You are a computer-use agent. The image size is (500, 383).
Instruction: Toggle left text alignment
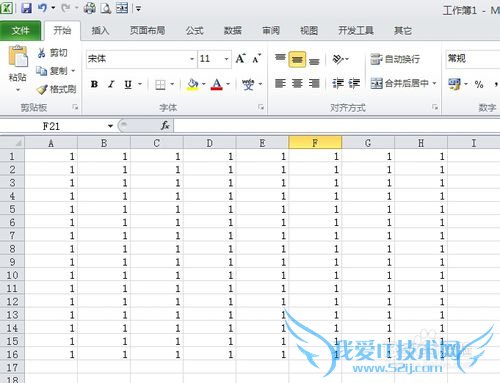[280, 83]
